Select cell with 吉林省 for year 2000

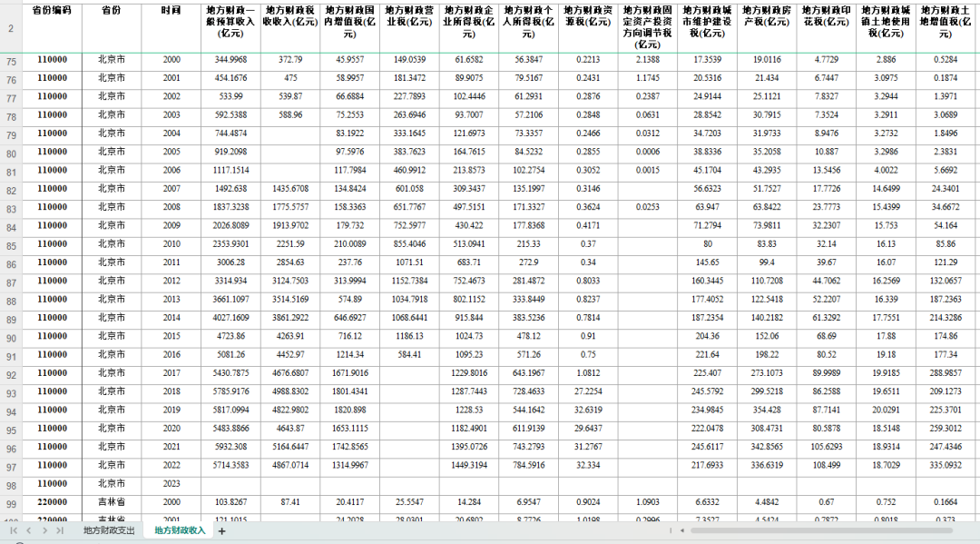point(112,502)
